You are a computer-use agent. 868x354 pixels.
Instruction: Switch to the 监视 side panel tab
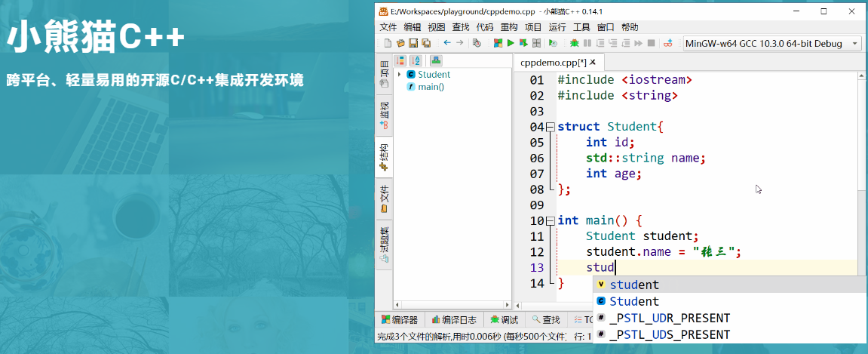tap(383, 115)
